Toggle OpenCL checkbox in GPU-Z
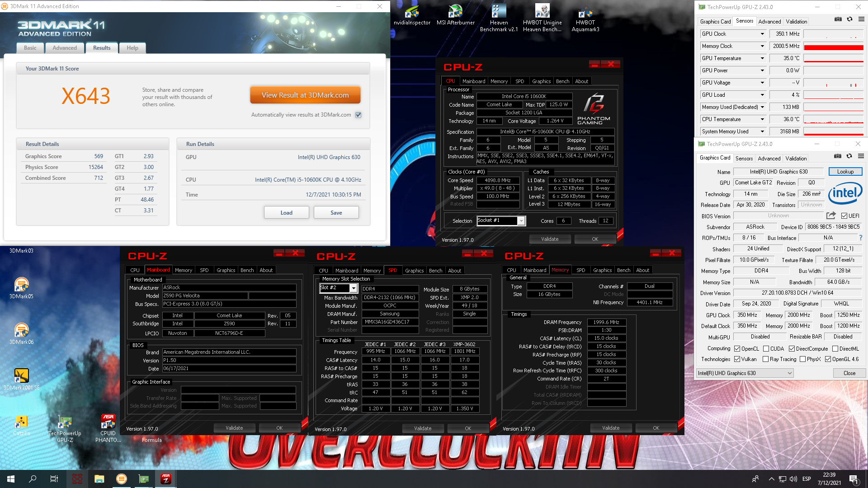This screenshot has height=488, width=868. [737, 349]
